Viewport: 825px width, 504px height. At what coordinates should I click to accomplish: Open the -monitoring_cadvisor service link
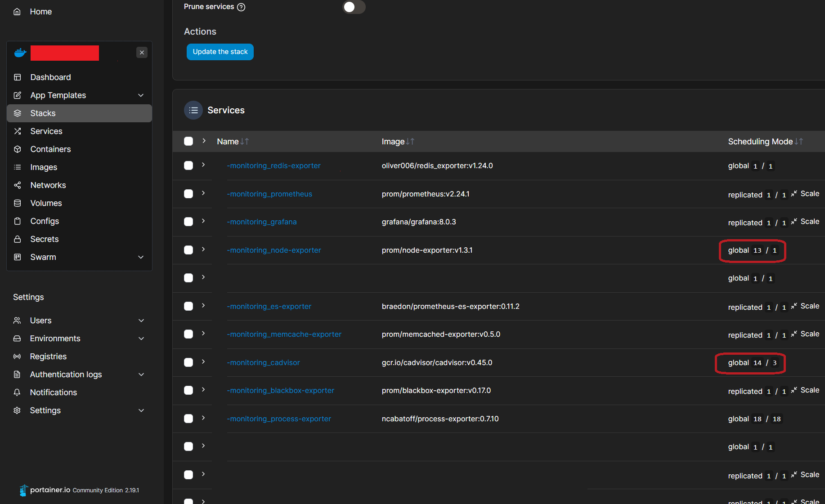pos(263,362)
